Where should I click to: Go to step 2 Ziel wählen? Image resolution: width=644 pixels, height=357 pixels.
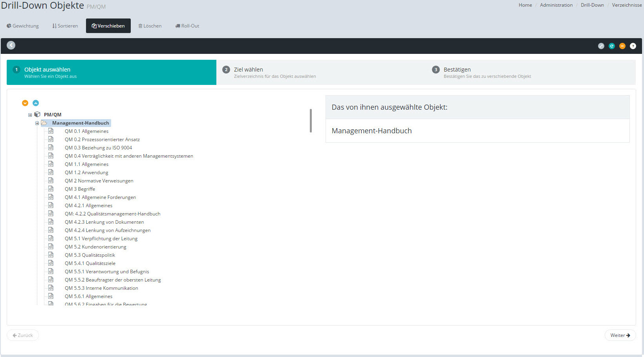(x=248, y=70)
